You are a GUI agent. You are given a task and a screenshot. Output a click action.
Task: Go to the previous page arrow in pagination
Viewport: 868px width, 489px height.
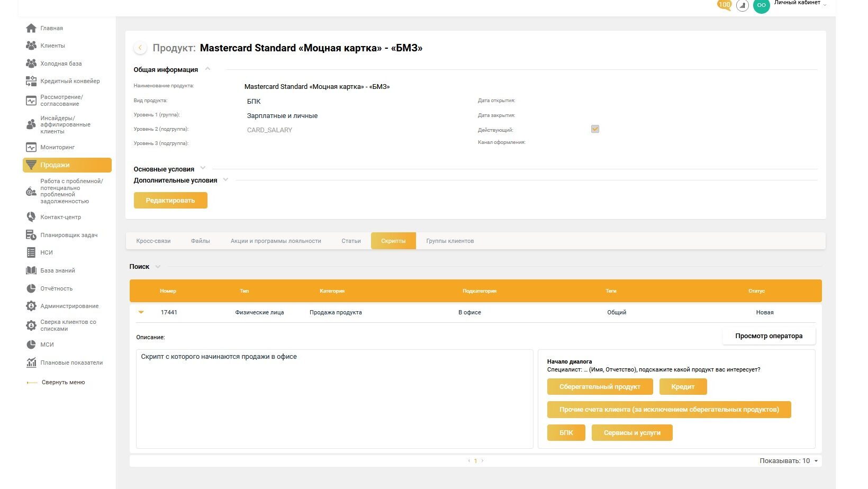pos(469,461)
